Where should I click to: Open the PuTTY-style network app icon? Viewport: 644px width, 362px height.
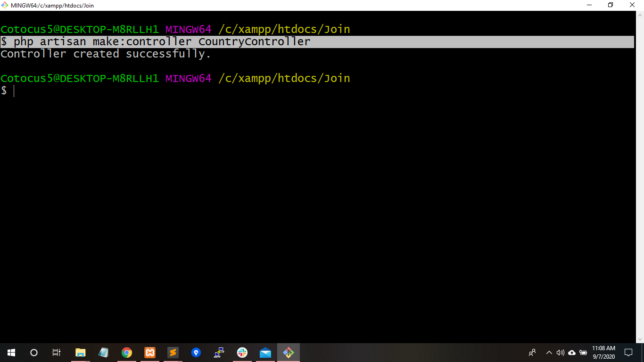pos(219,353)
